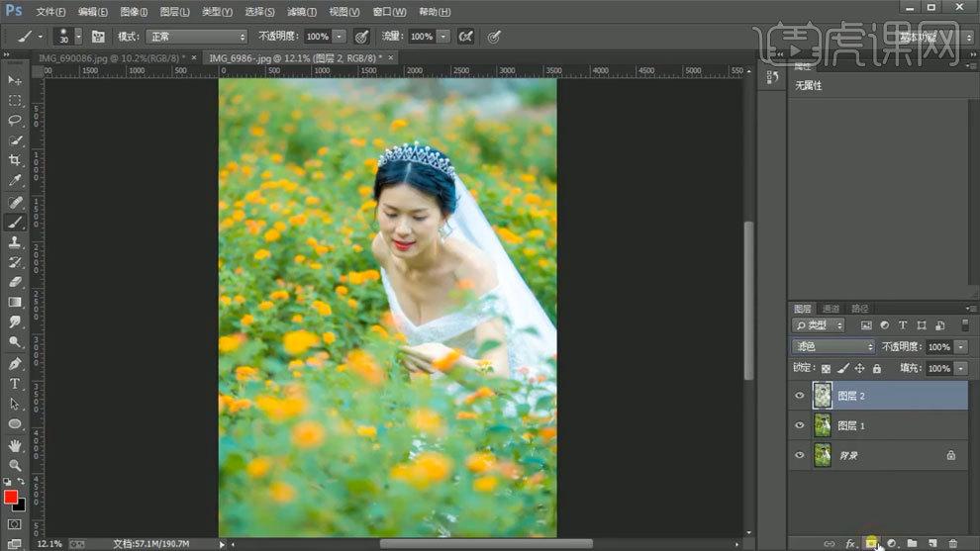This screenshot has width=980, height=551.
Task: Click the background black color swatch
Action: click(21, 506)
